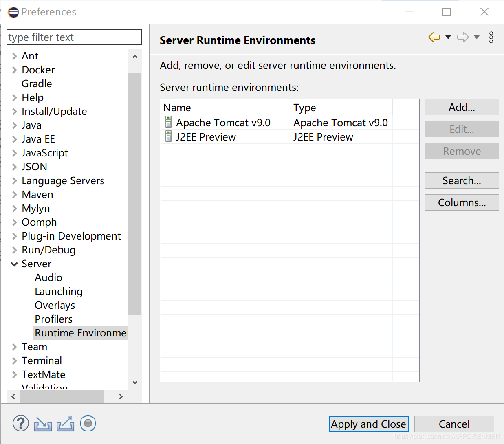The height and width of the screenshot is (444, 504).
Task: Select Language Servers category
Action: pyautogui.click(x=63, y=180)
